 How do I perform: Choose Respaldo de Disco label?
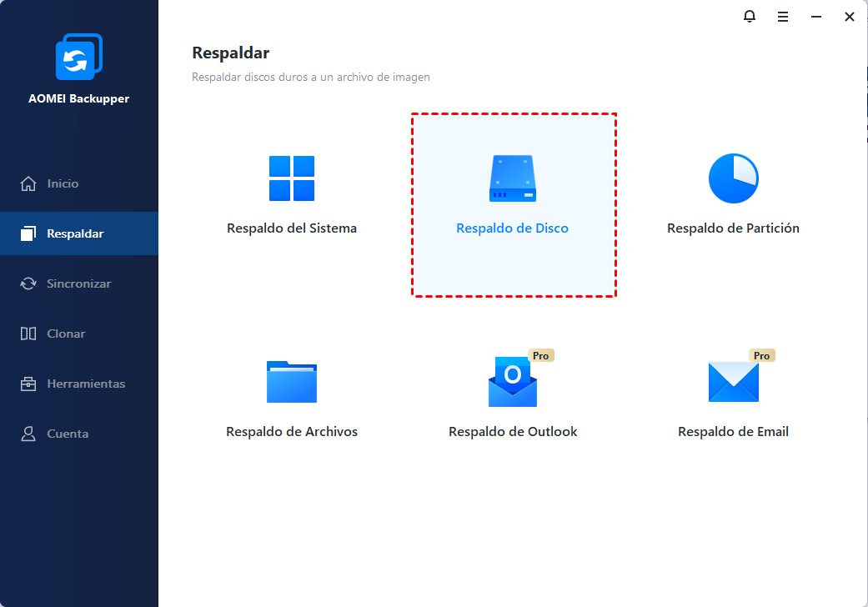(x=513, y=228)
